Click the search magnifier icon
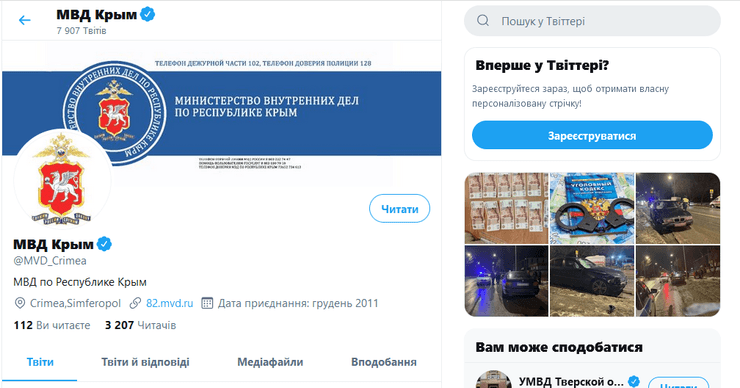This screenshot has height=388, width=740. [483, 21]
